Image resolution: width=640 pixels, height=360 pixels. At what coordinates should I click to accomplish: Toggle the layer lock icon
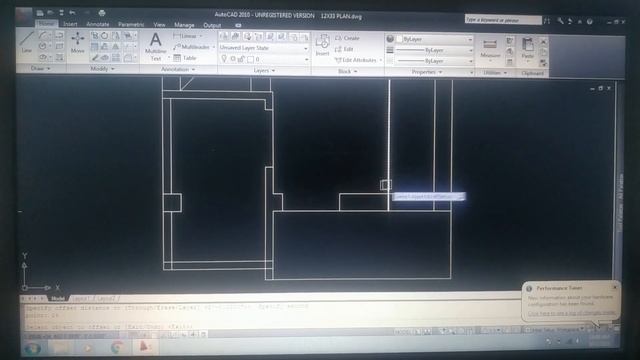coord(242,60)
